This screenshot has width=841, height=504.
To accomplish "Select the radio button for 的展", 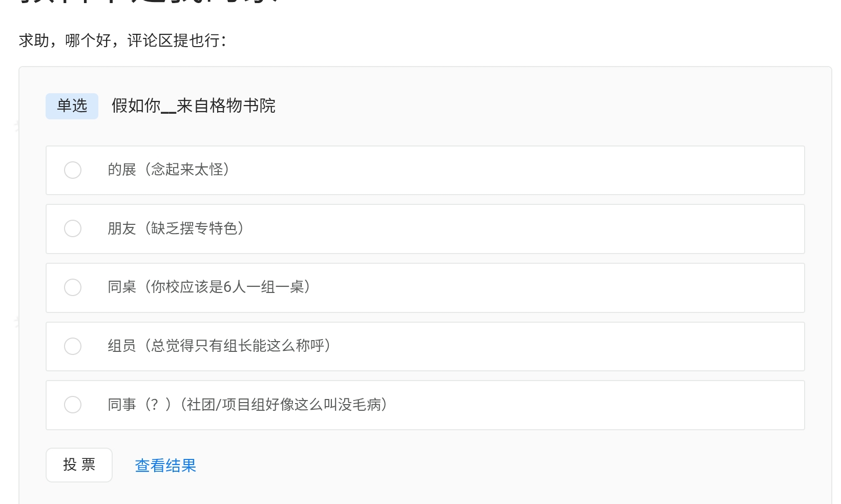I will [73, 170].
